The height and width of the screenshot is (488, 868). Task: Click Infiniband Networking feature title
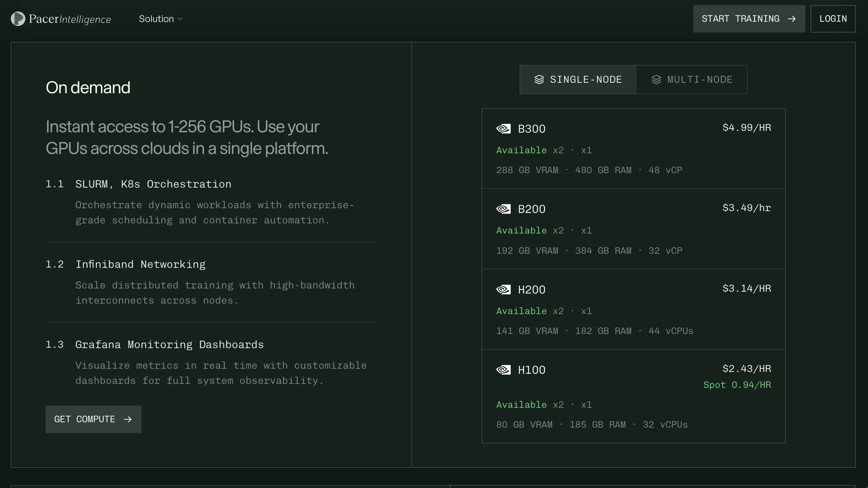141,265
